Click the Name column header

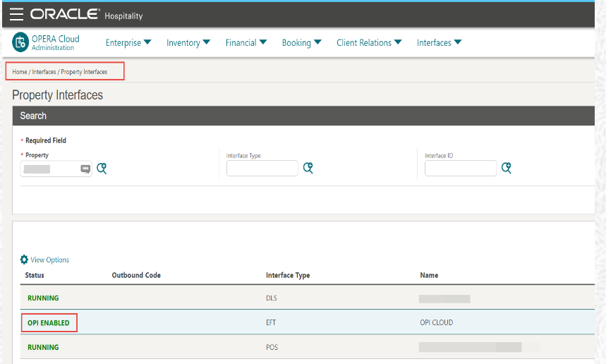point(429,275)
